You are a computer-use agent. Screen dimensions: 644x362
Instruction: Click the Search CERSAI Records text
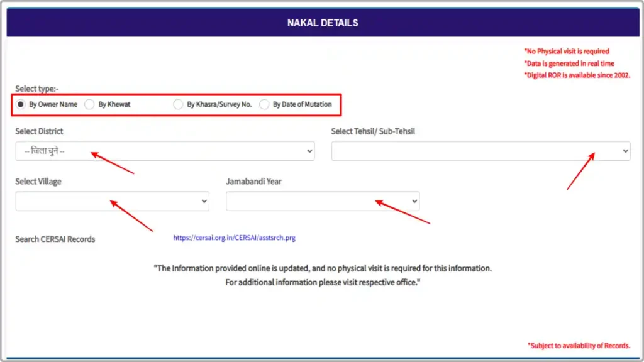tap(55, 239)
